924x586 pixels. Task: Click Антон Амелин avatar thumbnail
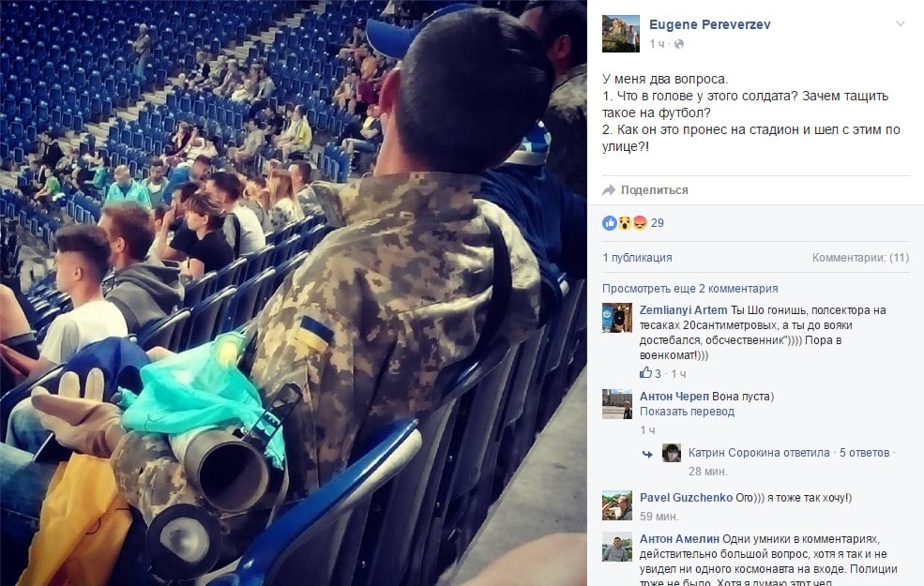click(617, 547)
